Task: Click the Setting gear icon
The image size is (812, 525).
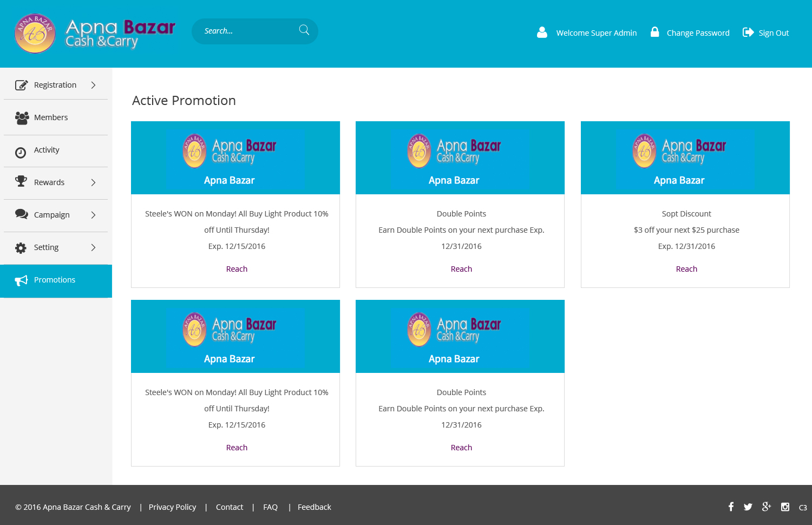Action: tap(21, 248)
